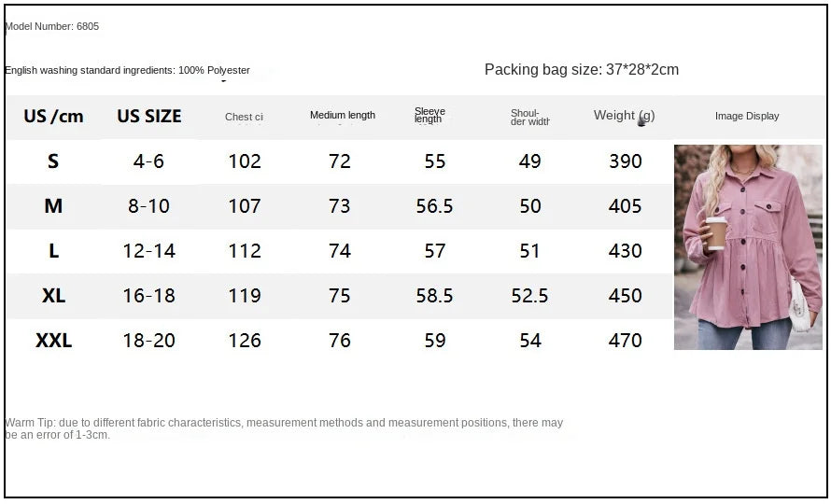Click the 'Packing bag size: 37*28*2cm' text
The width and height of the screenshot is (831, 504).
click(582, 70)
